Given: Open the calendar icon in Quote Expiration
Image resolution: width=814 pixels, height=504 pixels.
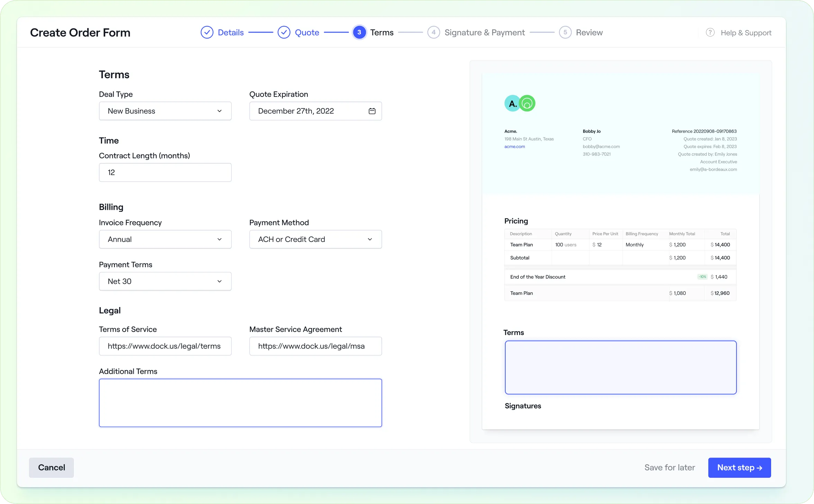Looking at the screenshot, I should tap(372, 111).
